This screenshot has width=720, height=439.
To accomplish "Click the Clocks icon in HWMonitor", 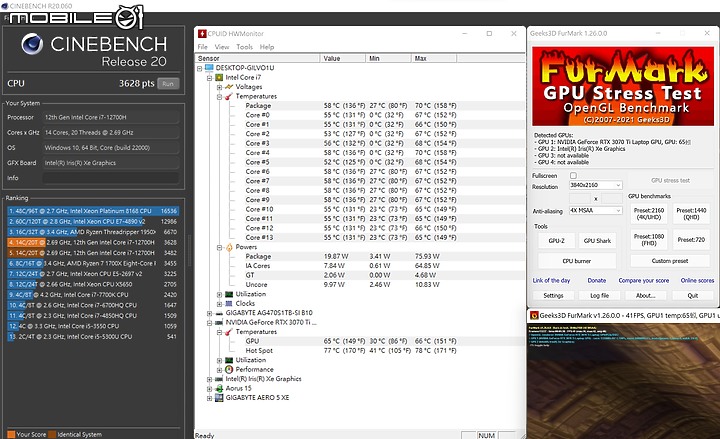I will pos(229,304).
